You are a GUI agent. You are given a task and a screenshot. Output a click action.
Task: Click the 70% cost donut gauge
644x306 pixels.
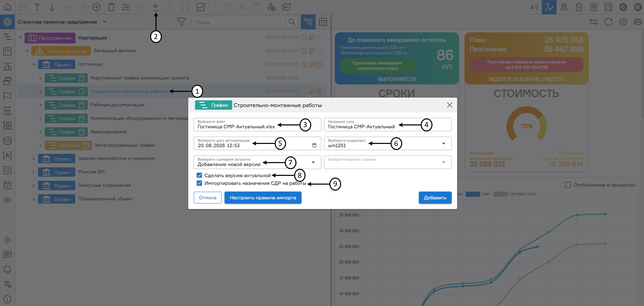pyautogui.click(x=526, y=124)
